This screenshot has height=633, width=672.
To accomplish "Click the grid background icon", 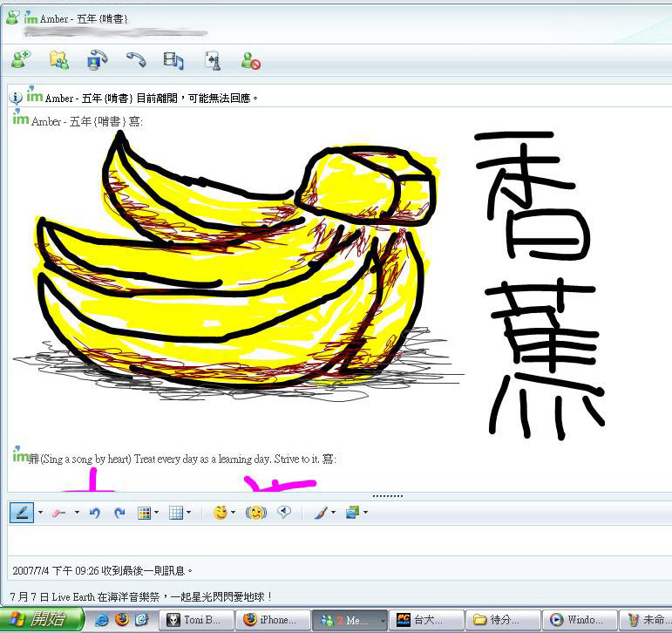I will point(176,513).
